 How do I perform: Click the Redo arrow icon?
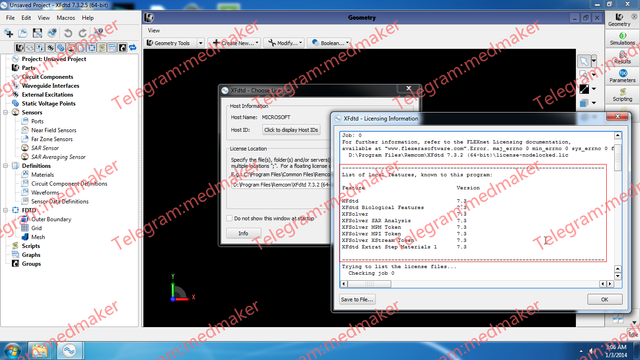click(82, 33)
